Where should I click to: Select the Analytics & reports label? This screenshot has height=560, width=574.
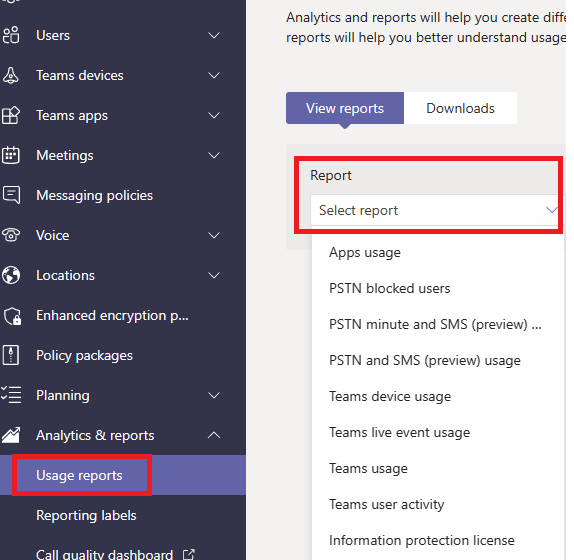(x=95, y=435)
